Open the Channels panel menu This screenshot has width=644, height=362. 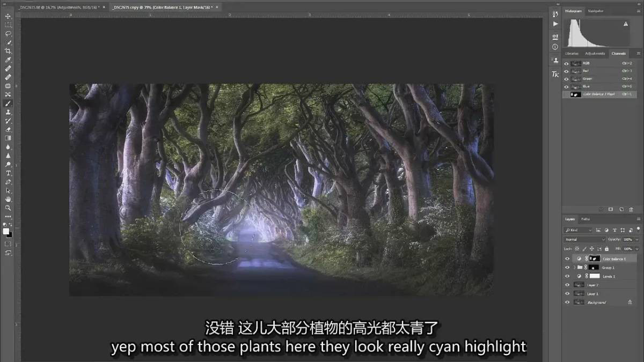click(x=638, y=53)
